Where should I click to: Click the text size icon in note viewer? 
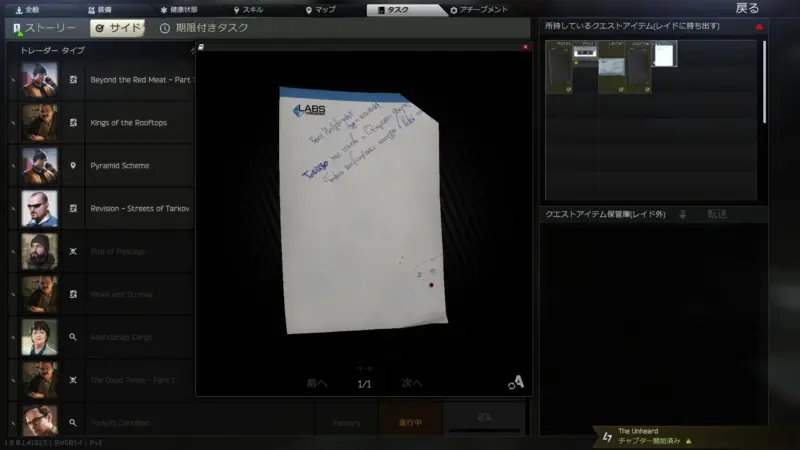point(516,382)
